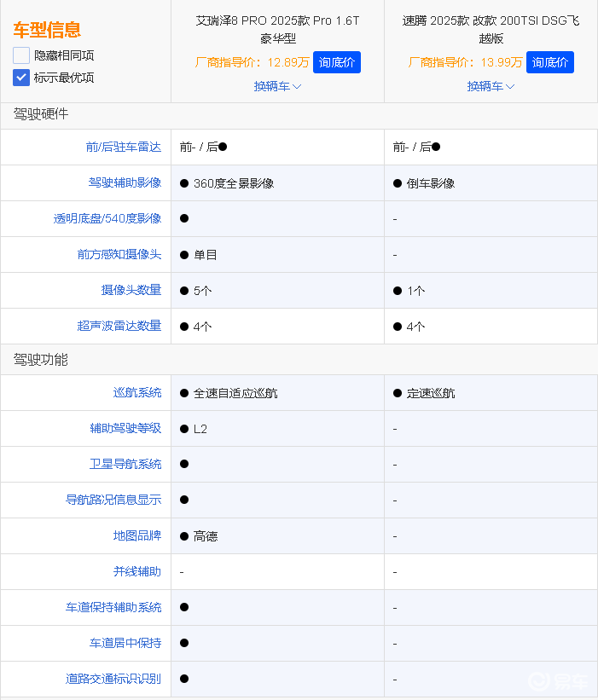
Task: Click the 驾驶硬件 section header
Action: coord(41,114)
